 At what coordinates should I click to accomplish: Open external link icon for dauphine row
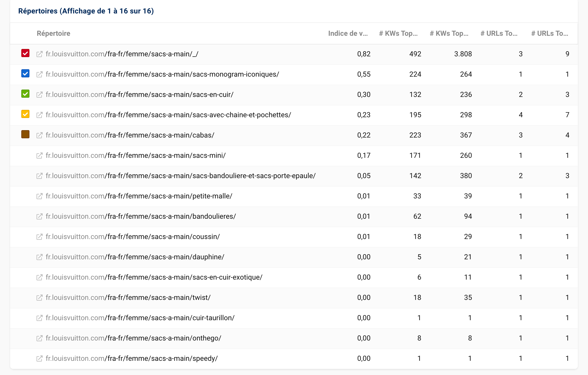point(39,257)
